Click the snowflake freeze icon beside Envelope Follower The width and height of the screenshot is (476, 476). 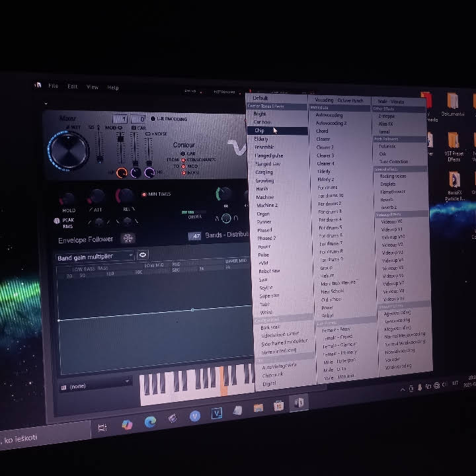coord(128,238)
